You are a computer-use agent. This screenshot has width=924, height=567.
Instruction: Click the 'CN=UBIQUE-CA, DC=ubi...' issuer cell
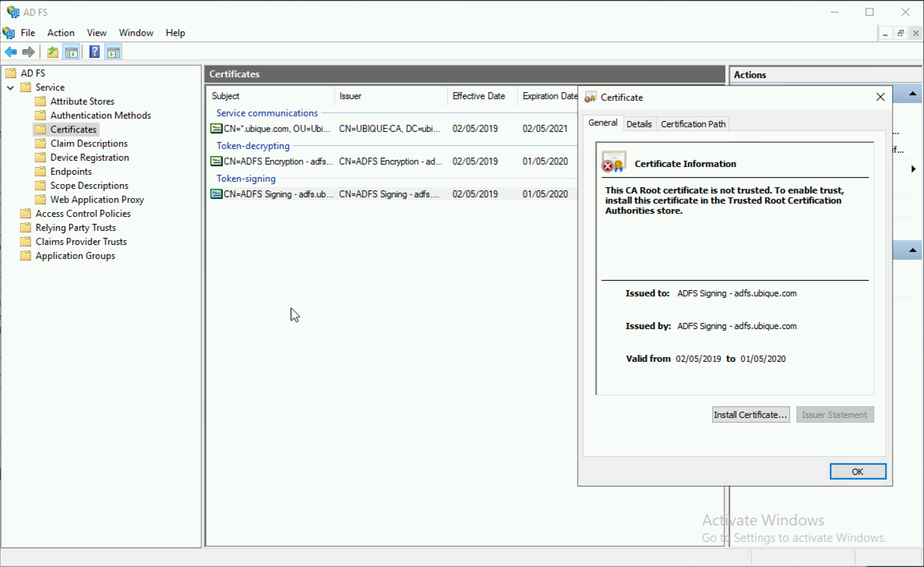pyautogui.click(x=390, y=129)
